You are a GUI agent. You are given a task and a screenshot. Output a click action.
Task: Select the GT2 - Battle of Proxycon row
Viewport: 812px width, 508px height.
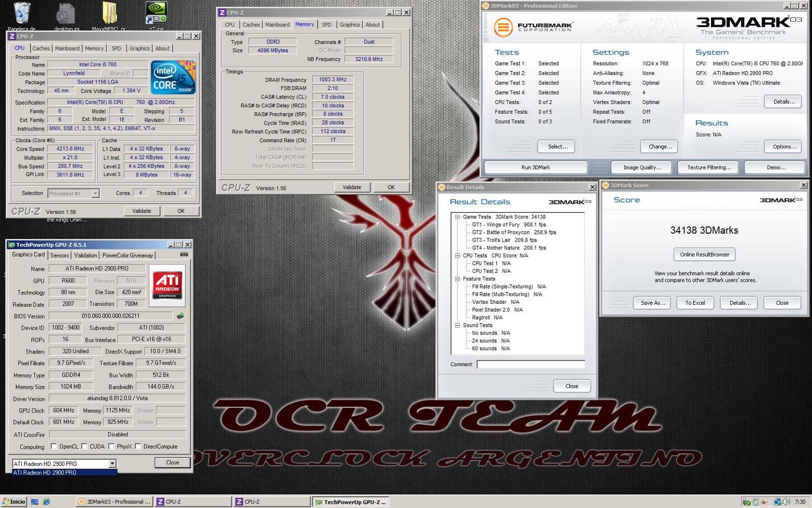tap(514, 232)
